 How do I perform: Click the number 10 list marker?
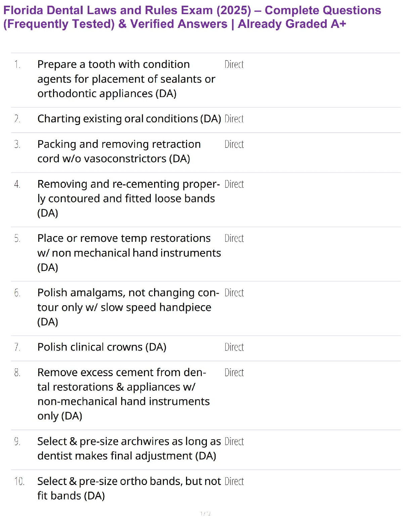[19, 482]
